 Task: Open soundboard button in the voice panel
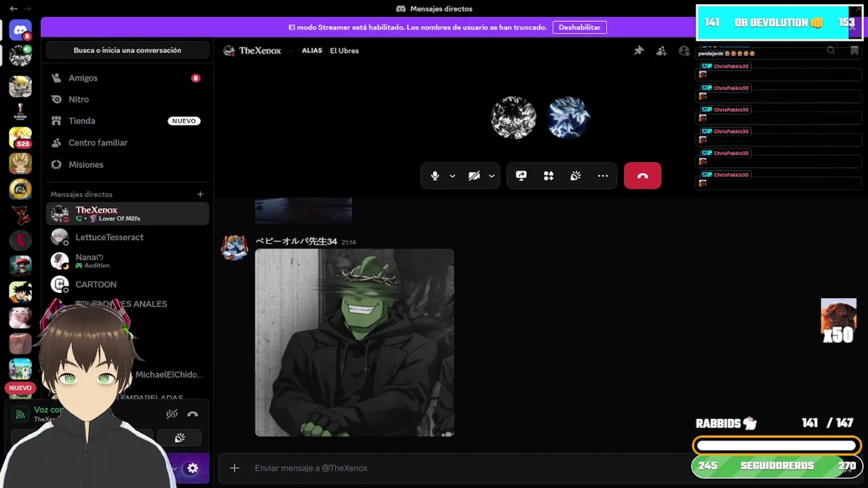click(x=180, y=438)
